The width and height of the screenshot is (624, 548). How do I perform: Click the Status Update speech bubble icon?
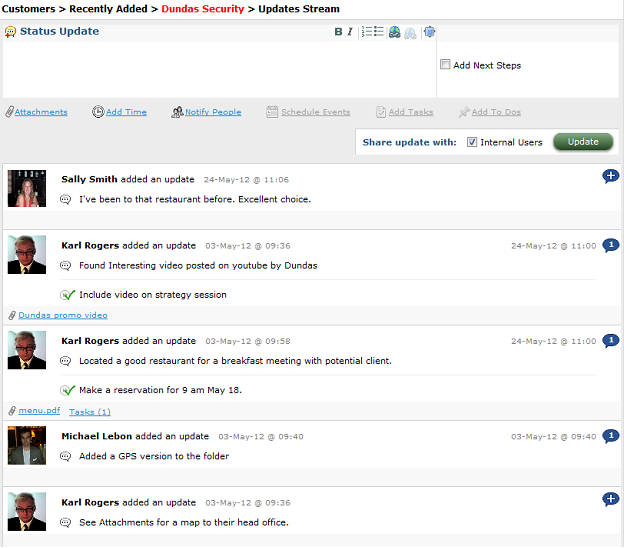(x=10, y=32)
